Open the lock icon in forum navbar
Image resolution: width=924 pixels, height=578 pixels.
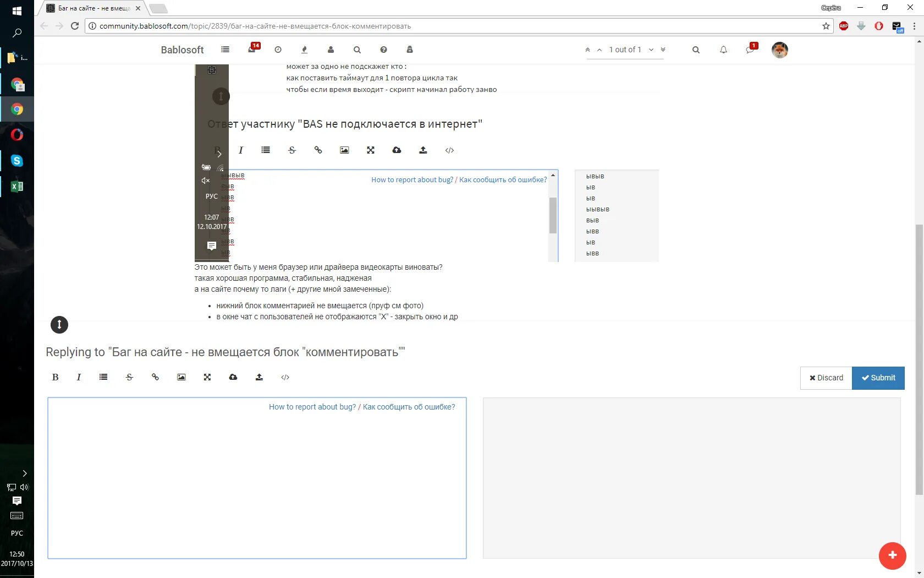pos(410,50)
